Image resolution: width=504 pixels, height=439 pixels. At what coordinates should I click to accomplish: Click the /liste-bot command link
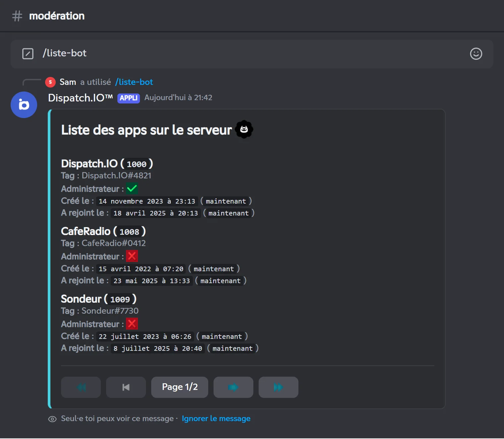point(134,82)
